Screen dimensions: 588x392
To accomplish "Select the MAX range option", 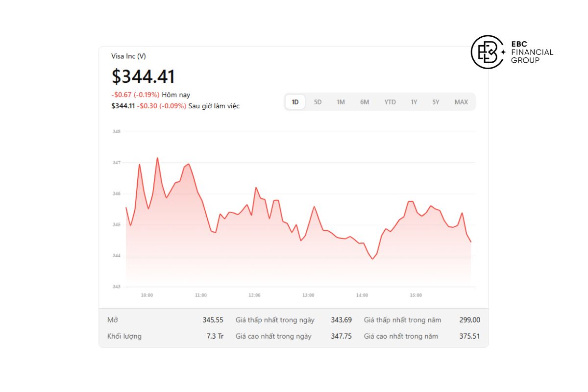I will [461, 102].
